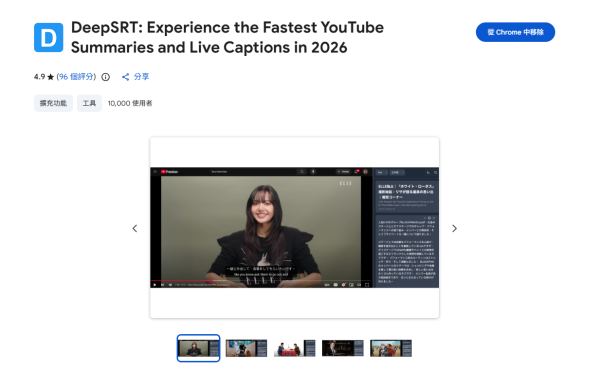Open the 96 個評分 ratings link

tap(76, 77)
